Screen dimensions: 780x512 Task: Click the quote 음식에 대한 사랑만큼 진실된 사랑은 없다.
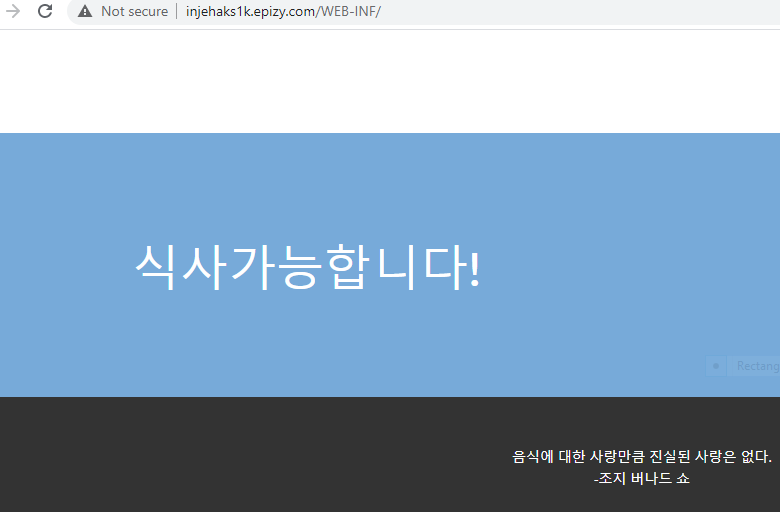(641, 457)
